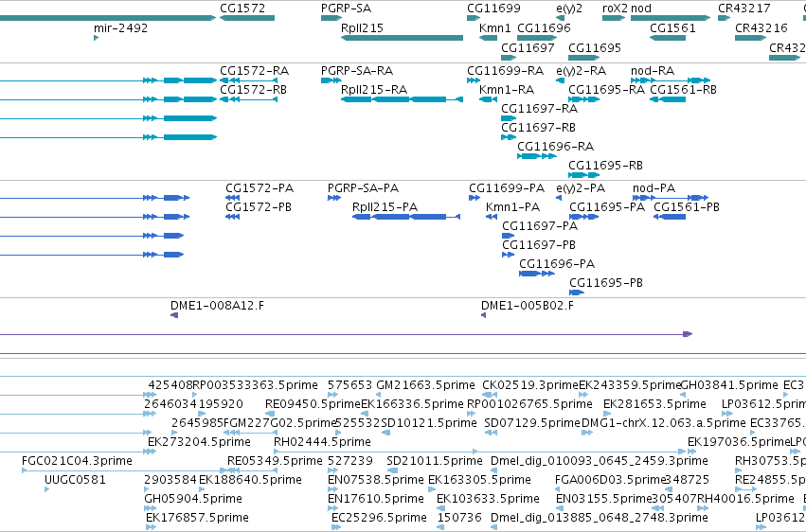Click the PGRP-SA-PA protein label
This screenshot has height=532, width=806.
[364, 188]
